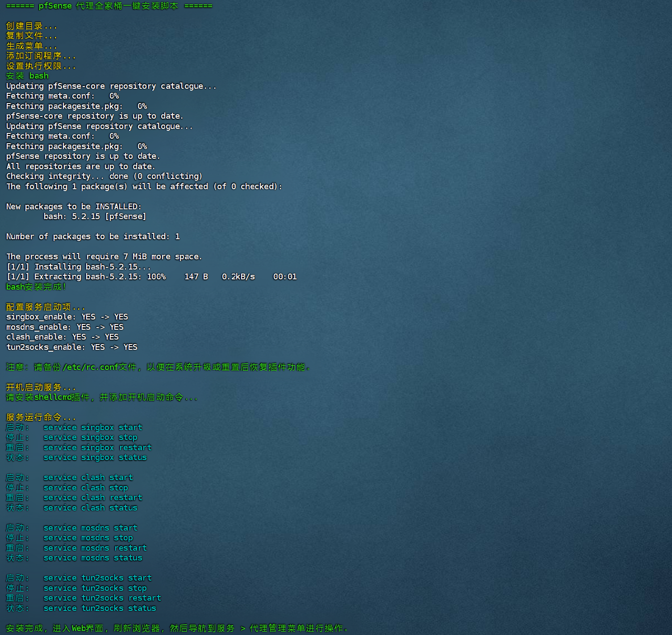
Task: Click the shellcmd plugin install prompt line
Action: [101, 397]
